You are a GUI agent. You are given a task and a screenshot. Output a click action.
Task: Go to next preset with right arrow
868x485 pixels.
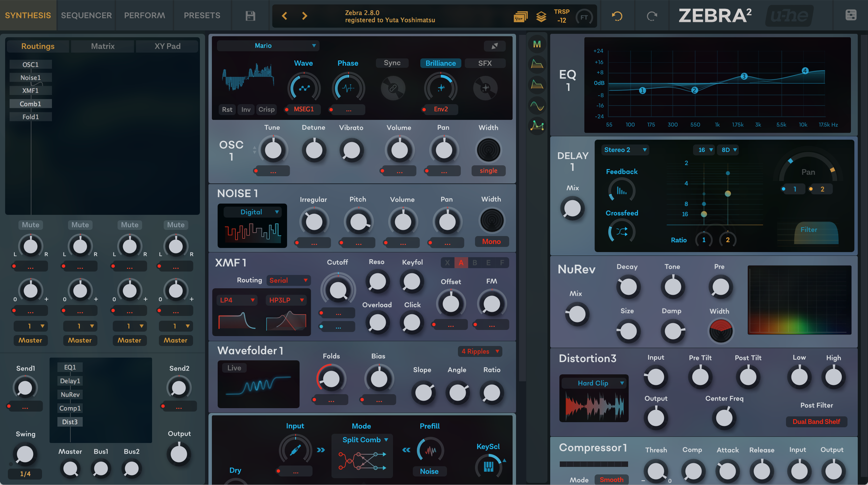(304, 16)
